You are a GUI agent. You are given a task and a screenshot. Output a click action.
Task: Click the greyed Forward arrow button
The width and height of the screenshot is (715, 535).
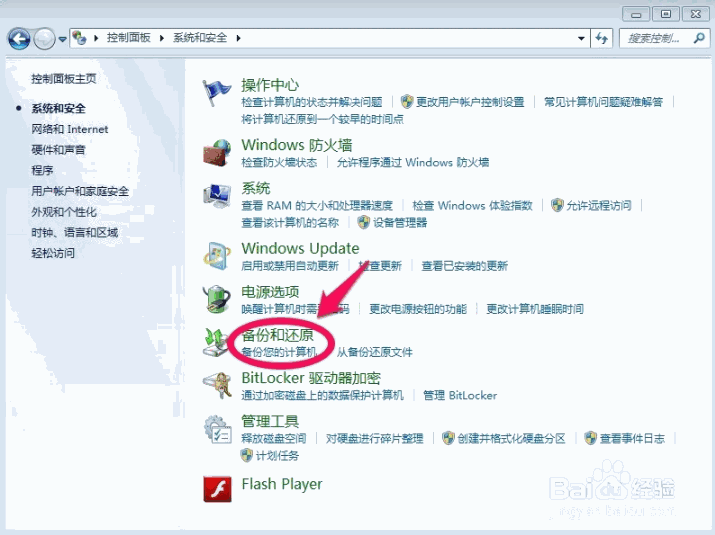[44, 39]
